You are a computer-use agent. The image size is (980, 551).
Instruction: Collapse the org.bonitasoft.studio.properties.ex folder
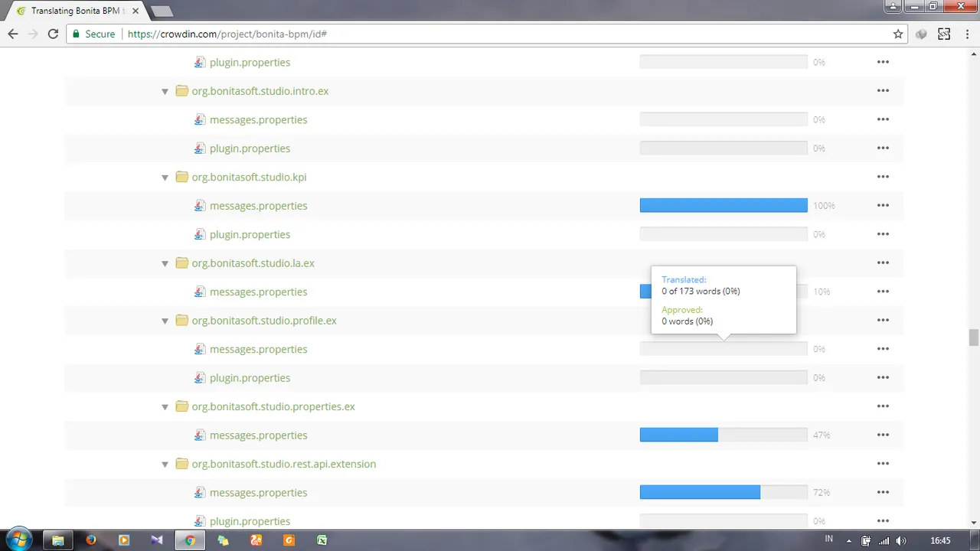click(x=165, y=407)
